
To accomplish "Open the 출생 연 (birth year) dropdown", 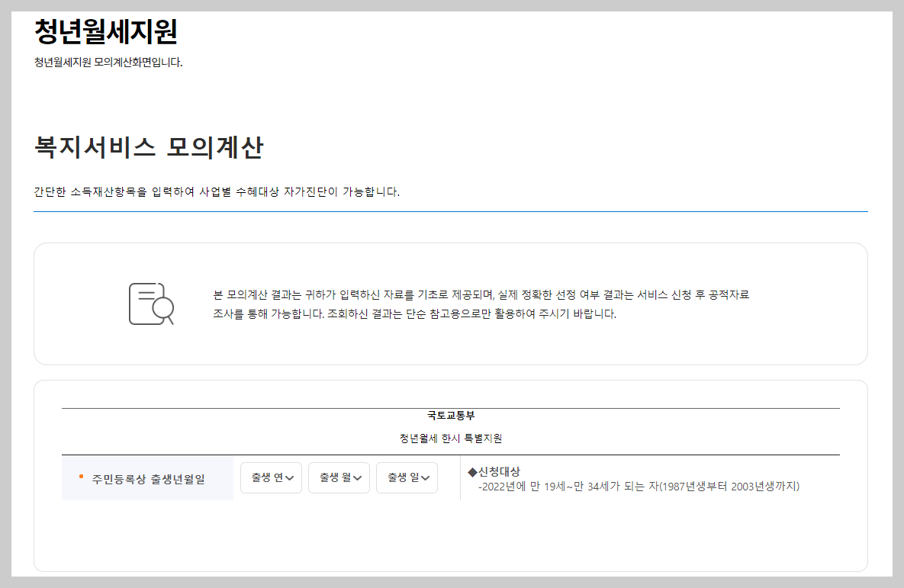I will click(271, 477).
